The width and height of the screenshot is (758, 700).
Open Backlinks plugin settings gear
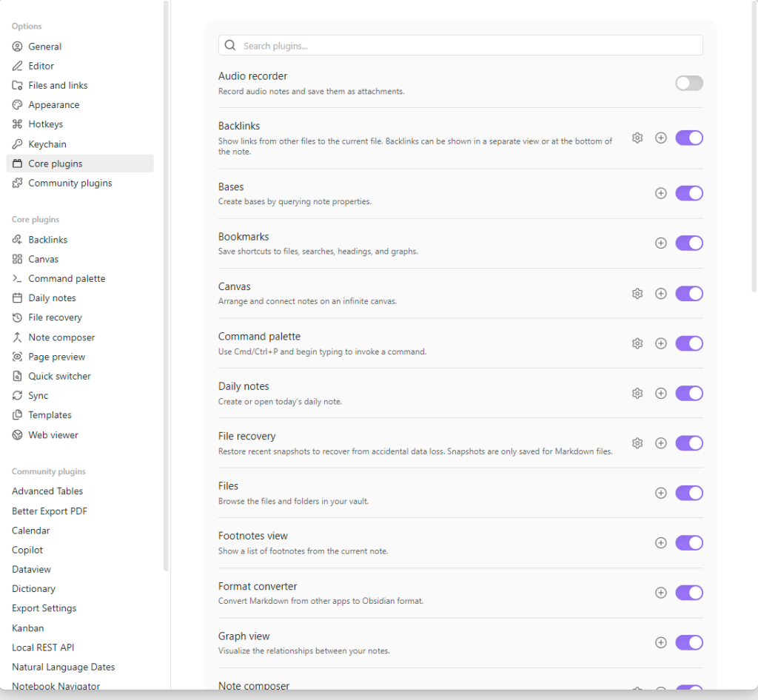pos(637,138)
